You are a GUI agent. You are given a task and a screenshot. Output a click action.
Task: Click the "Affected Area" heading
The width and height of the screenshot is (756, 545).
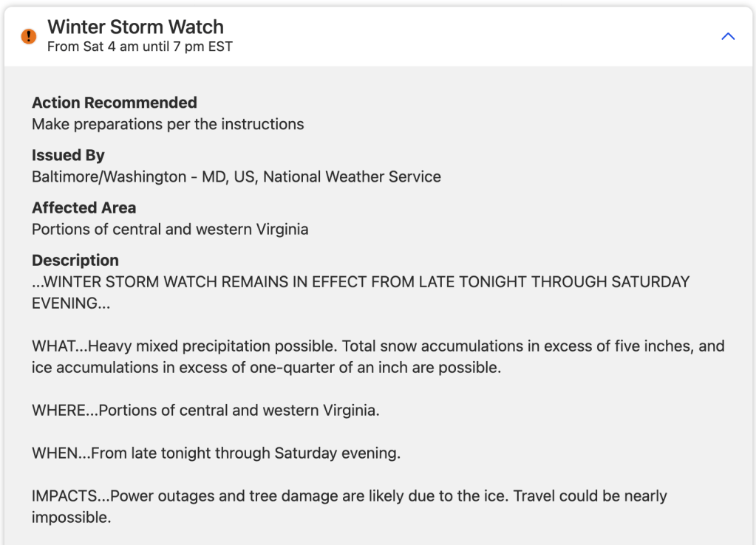pyautogui.click(x=84, y=208)
